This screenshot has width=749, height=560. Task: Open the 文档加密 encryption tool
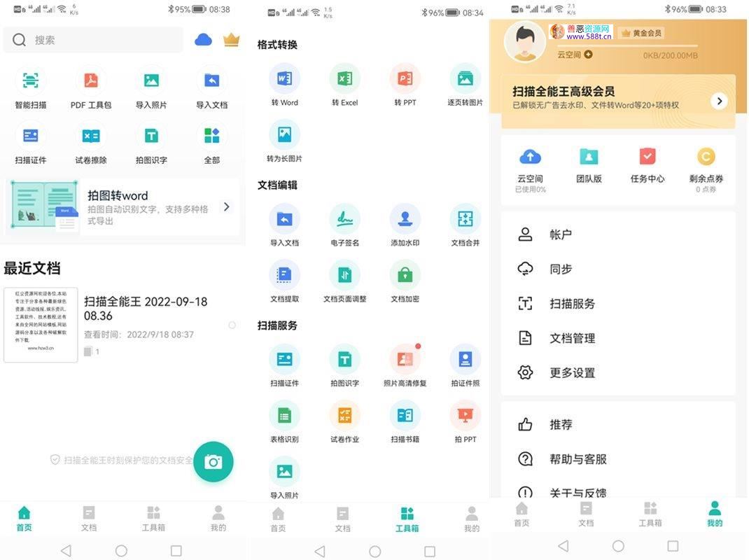405,275
